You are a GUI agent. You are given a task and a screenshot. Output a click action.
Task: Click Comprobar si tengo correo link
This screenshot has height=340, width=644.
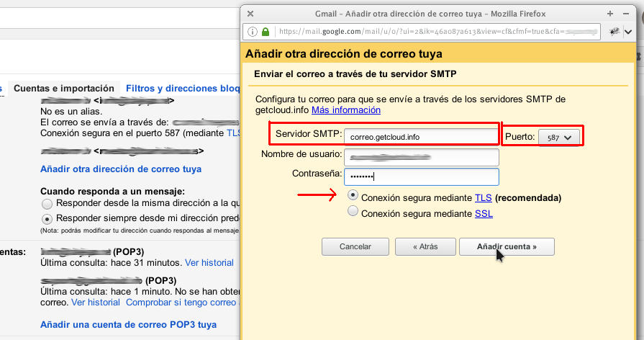point(183,303)
